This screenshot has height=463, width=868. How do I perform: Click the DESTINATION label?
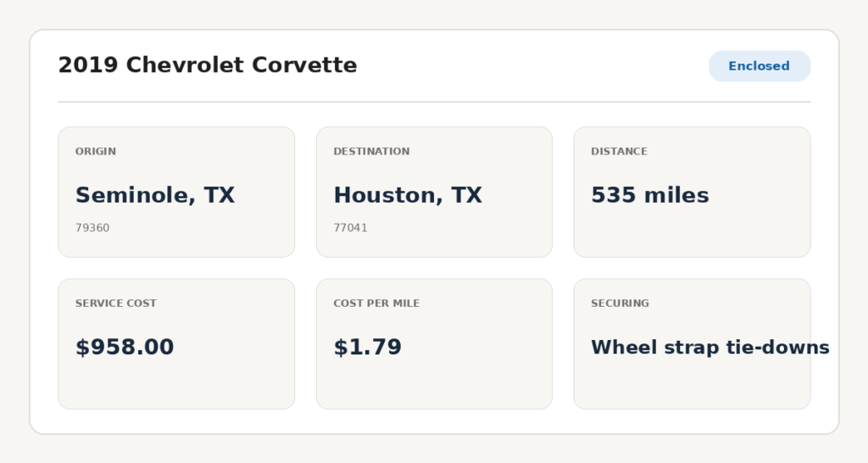(371, 151)
